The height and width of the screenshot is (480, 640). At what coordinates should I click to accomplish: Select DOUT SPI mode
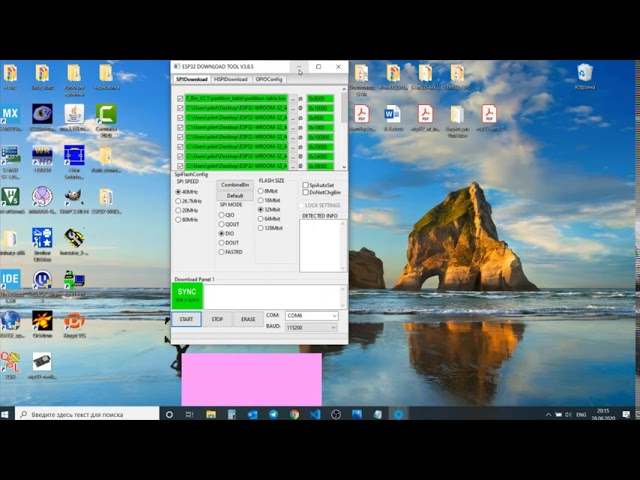coord(229,242)
